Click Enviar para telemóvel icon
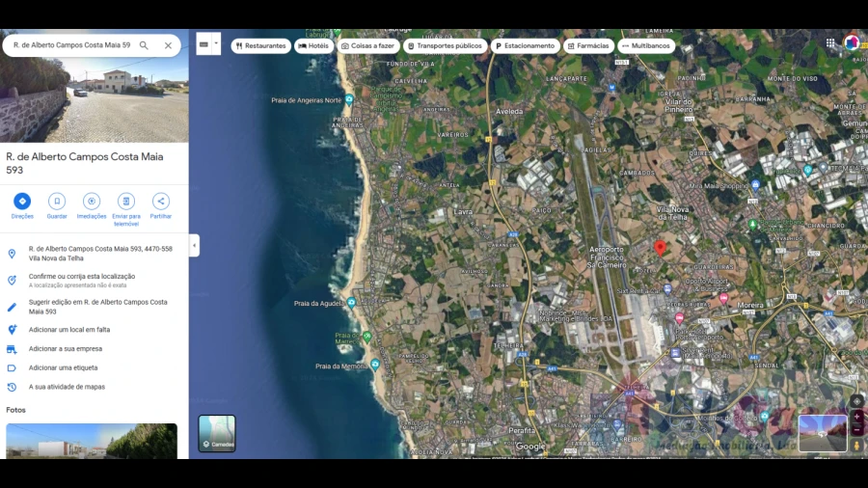 [126, 202]
